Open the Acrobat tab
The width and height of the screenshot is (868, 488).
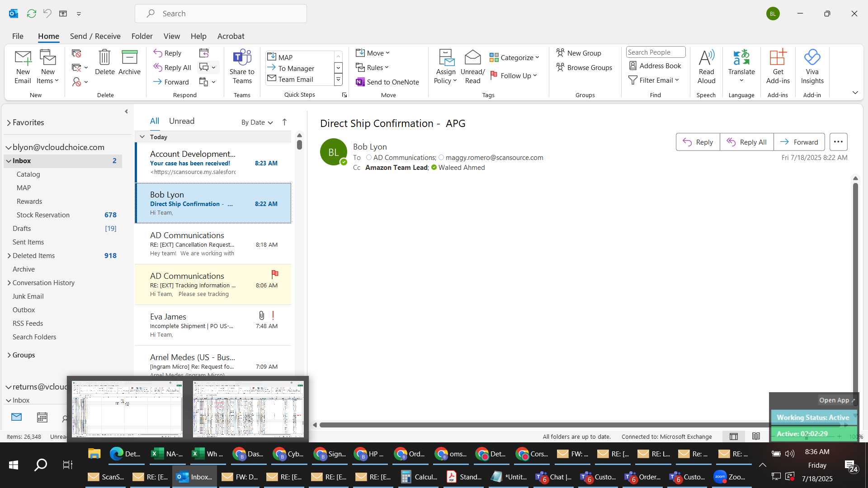[x=231, y=36]
